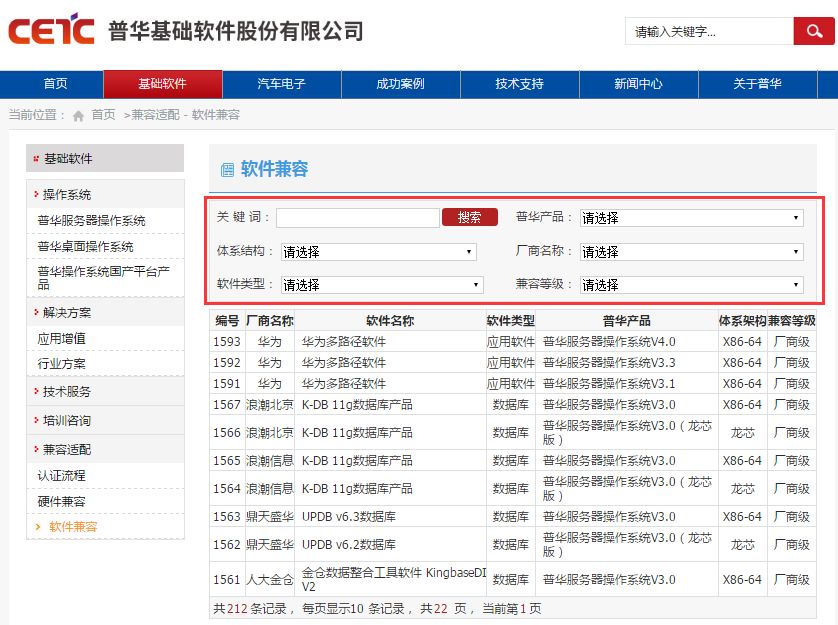Open the 成功案例 navigation tab
The image size is (838, 625).
[401, 84]
